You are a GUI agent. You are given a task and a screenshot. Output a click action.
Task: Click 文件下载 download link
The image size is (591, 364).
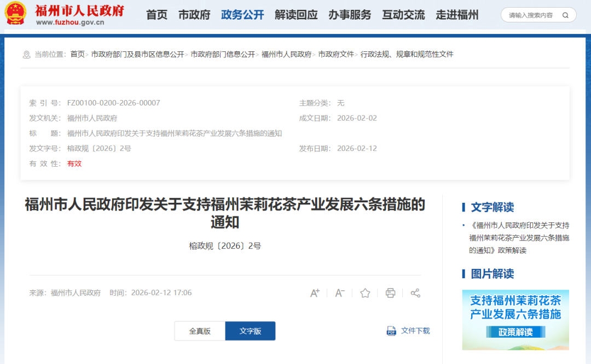click(x=415, y=331)
